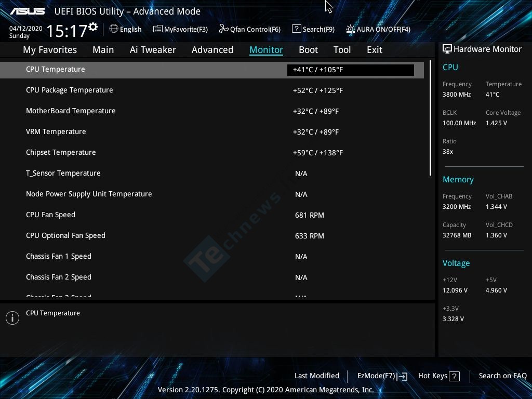
Task: Select CPU Optional Fan Speed row
Action: [212, 235]
